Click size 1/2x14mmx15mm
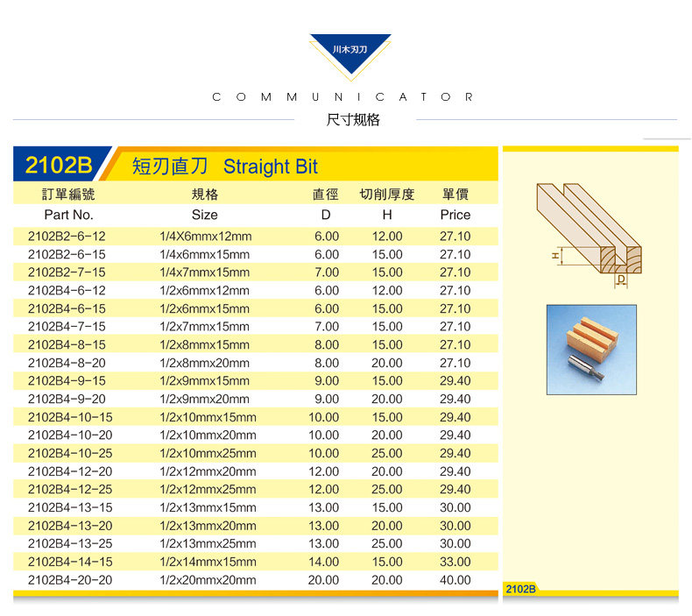The height and width of the screenshot is (616, 692). 208,562
